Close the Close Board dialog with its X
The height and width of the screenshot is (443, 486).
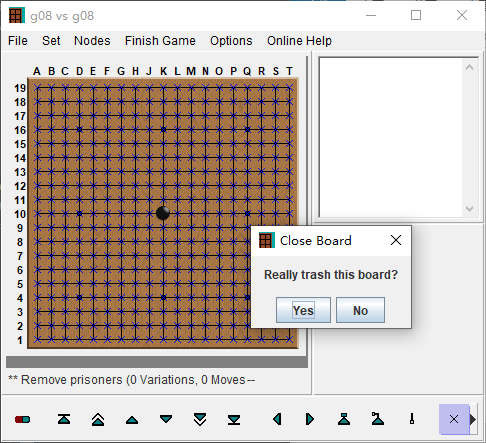(396, 240)
